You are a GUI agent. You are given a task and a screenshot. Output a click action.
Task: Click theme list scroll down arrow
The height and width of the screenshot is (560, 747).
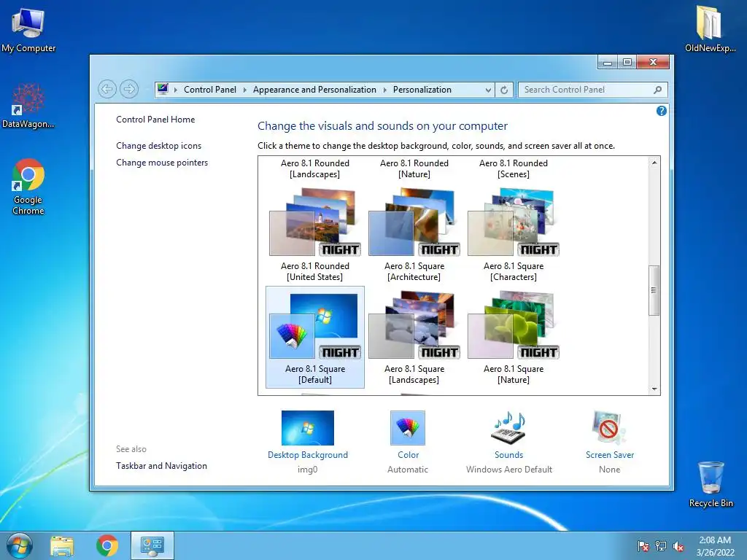point(654,389)
